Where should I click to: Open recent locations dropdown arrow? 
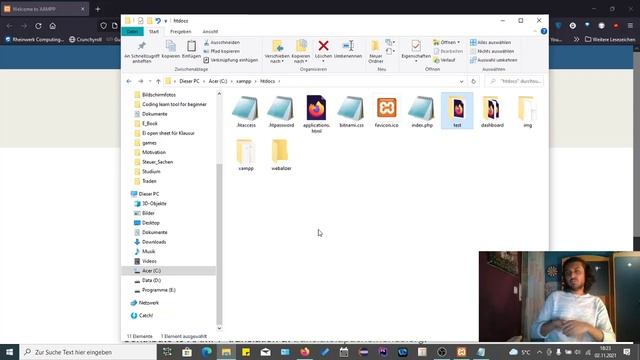[x=150, y=81]
